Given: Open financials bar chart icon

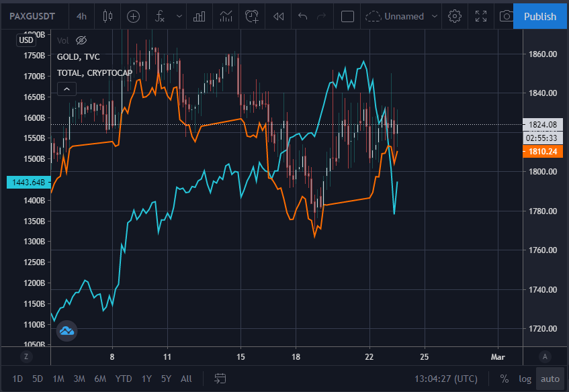Looking at the screenshot, I should pyautogui.click(x=200, y=16).
